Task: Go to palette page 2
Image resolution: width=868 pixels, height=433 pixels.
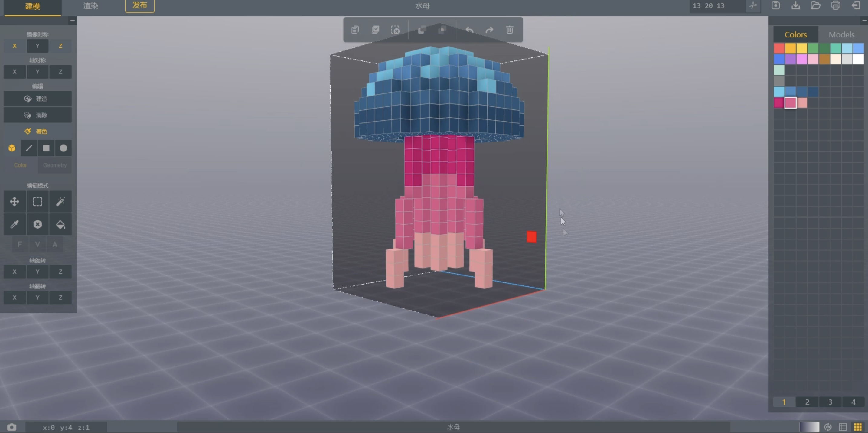Action: click(x=807, y=402)
